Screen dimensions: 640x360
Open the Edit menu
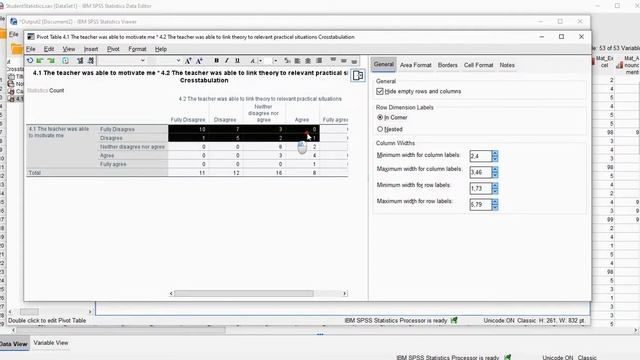(x=49, y=49)
